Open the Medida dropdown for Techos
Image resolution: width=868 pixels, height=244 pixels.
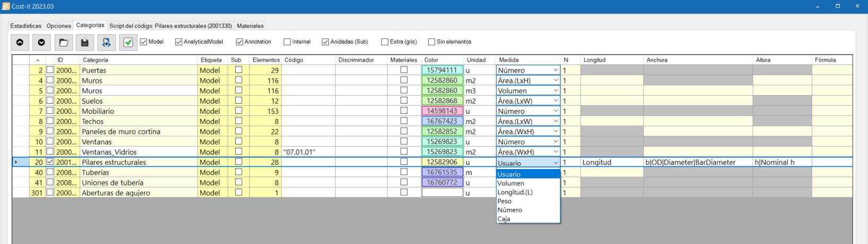click(x=556, y=121)
